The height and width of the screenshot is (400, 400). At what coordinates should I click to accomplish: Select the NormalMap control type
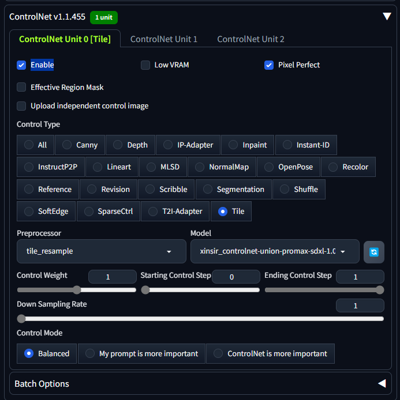pos(222,167)
